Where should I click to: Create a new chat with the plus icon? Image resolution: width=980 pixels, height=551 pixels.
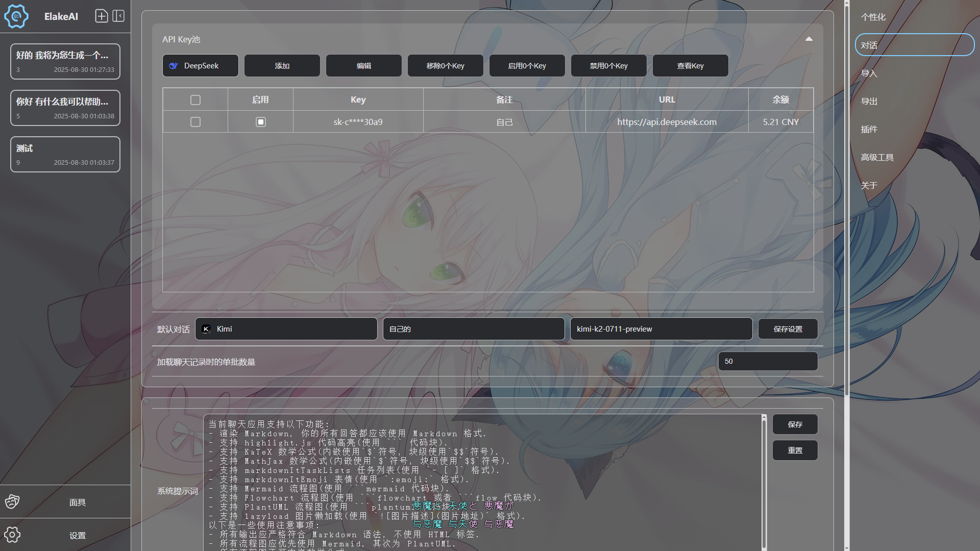coord(102,16)
